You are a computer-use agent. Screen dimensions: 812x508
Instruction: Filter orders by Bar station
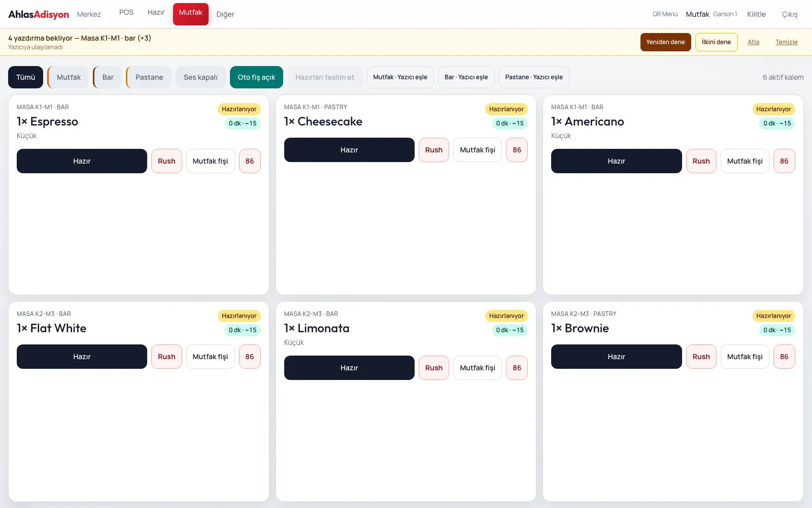click(x=108, y=77)
